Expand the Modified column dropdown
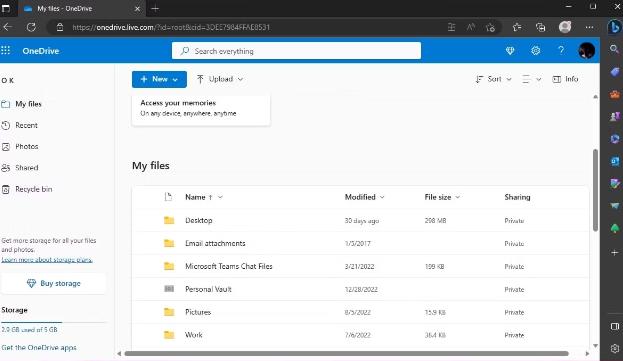 [382, 197]
